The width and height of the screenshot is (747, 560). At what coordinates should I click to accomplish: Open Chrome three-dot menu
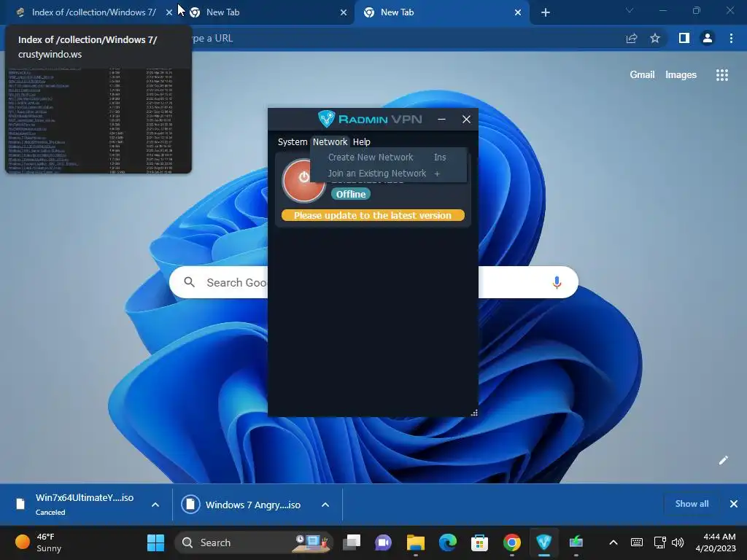pyautogui.click(x=731, y=38)
